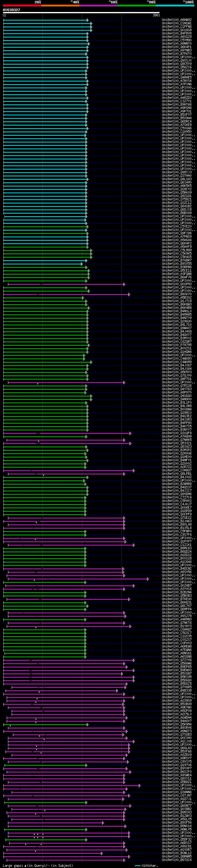Image resolution: width=197 pixels, height=868 pixels.
Task: Select label UniRef100_Q1JTC8
Action: [177, 301]
